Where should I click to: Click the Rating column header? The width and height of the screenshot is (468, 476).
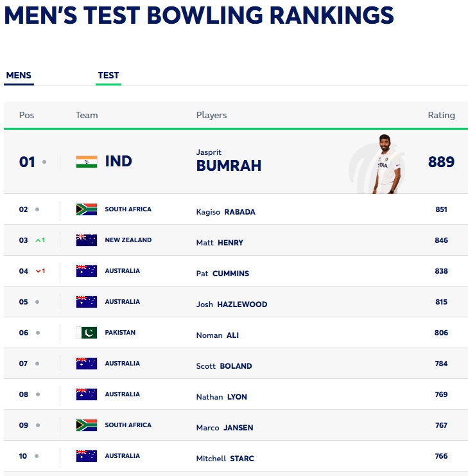point(441,116)
